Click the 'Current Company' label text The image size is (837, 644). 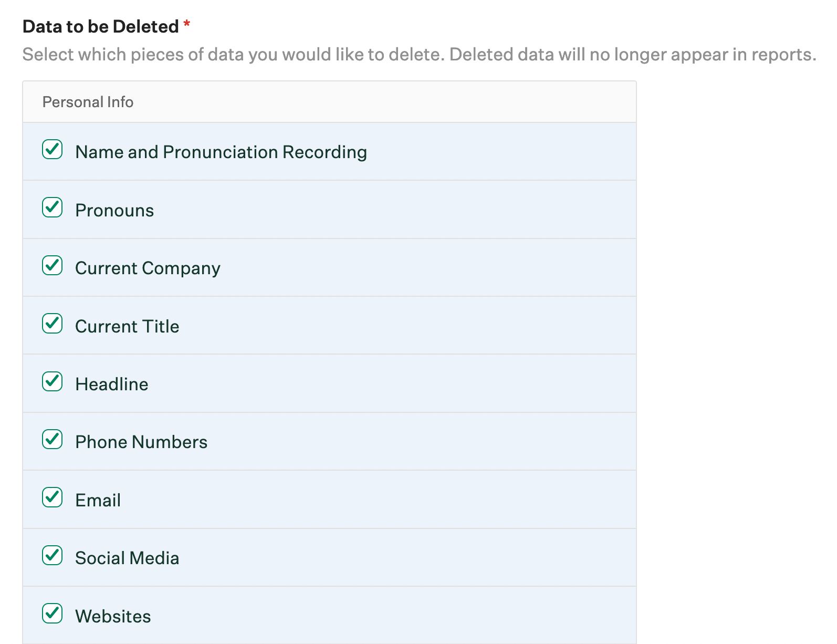[x=148, y=268]
